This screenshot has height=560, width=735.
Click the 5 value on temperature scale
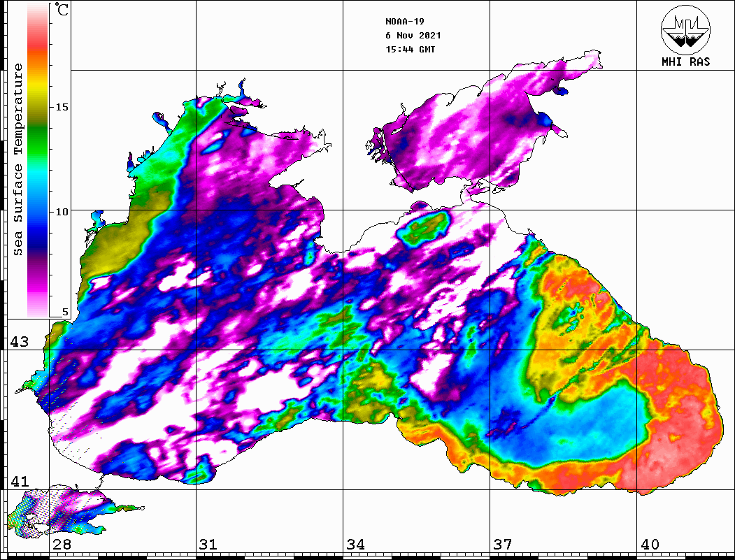[x=65, y=313]
